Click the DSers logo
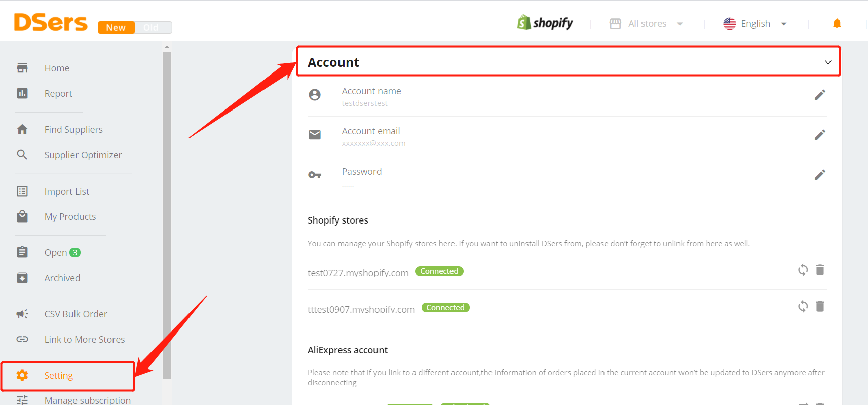Image resolution: width=868 pixels, height=405 pixels. pos(51,23)
